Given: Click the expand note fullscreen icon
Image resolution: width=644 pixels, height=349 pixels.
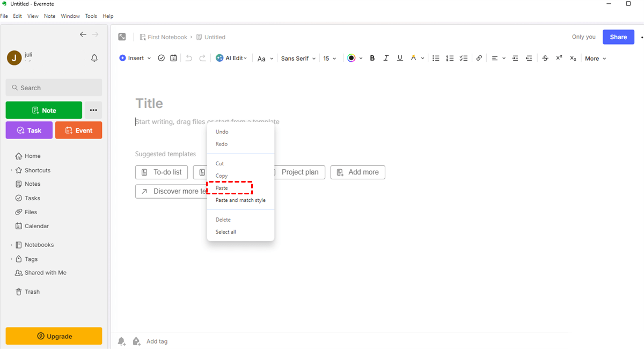Looking at the screenshot, I should [x=122, y=37].
